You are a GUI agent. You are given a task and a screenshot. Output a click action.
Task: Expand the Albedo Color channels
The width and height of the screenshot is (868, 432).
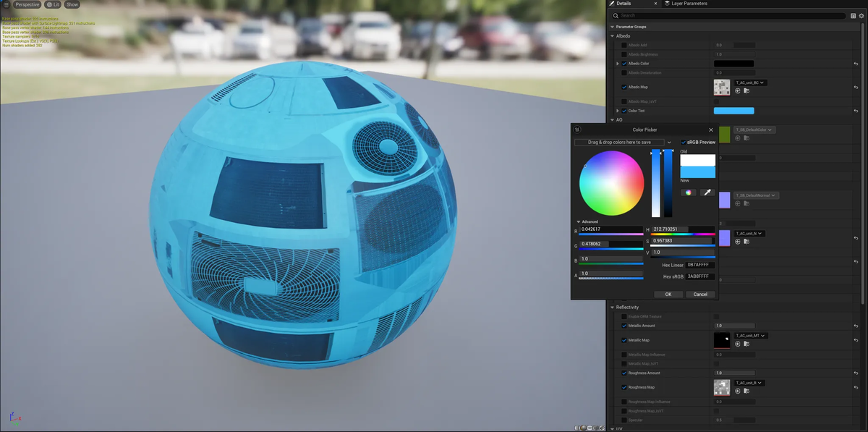point(618,64)
